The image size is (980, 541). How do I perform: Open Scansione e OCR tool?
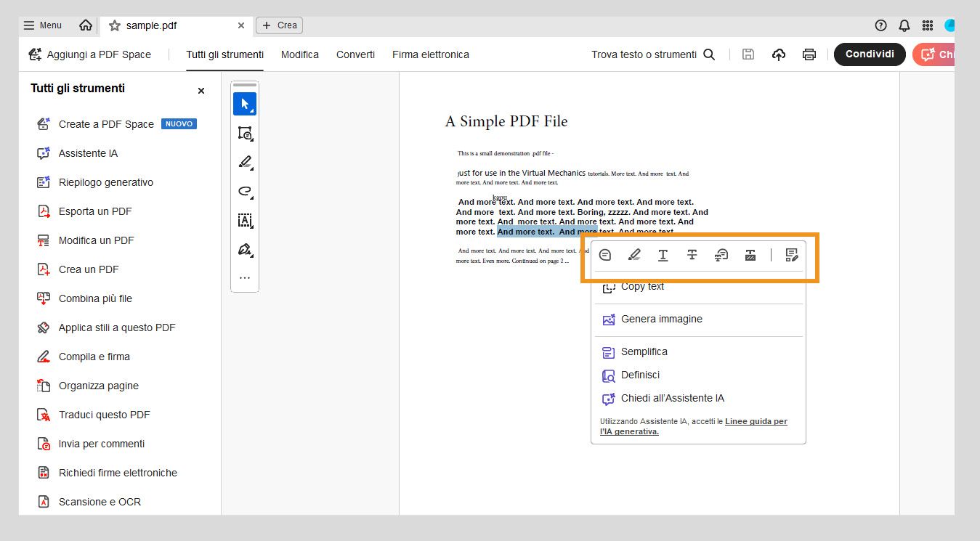[x=89, y=502]
